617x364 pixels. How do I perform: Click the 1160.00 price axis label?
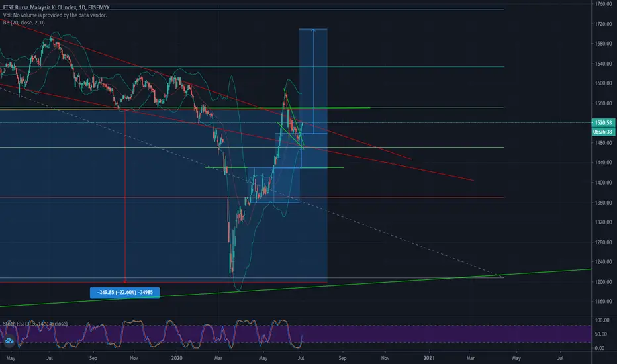(604, 301)
